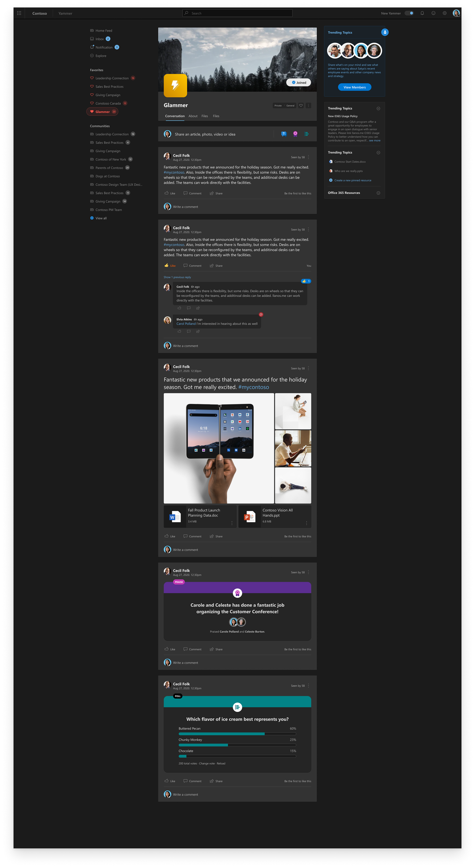Expand the Office 365 Resources section

click(378, 193)
